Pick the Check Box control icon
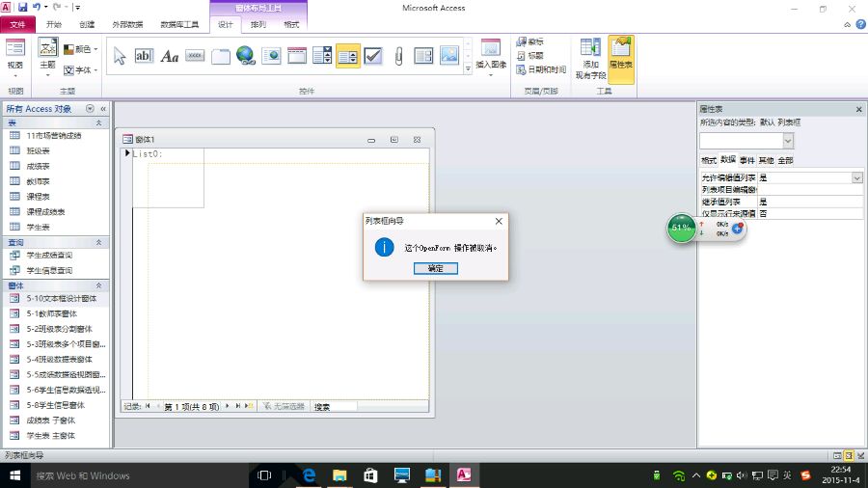Image resolution: width=868 pixels, height=488 pixels. point(373,56)
